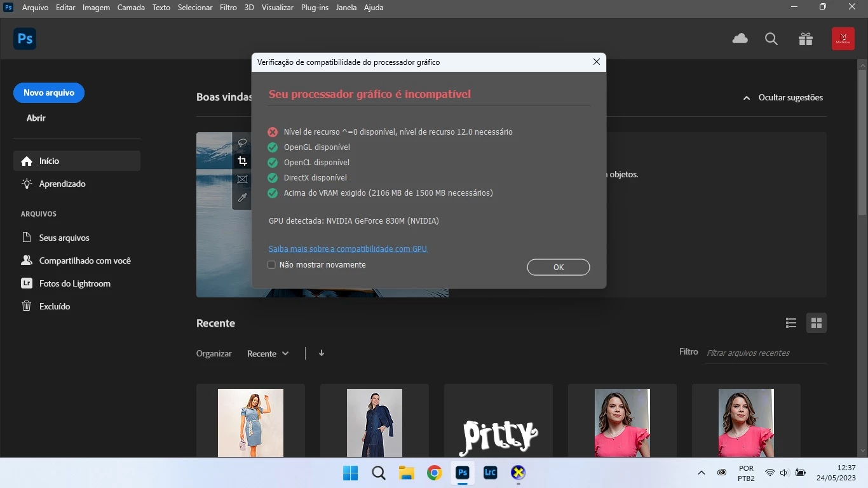Confirm the dialog with OK
Screen dimensions: 868x488
pos(559,268)
